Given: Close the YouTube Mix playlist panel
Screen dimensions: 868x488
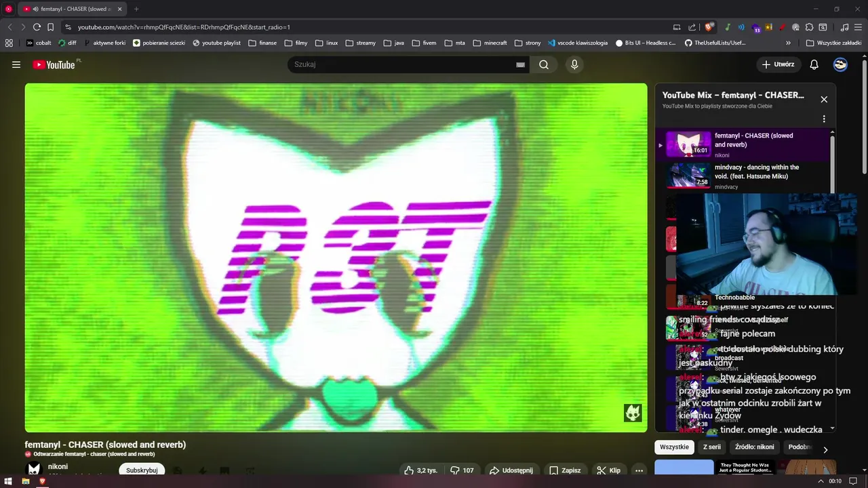Looking at the screenshot, I should point(824,99).
